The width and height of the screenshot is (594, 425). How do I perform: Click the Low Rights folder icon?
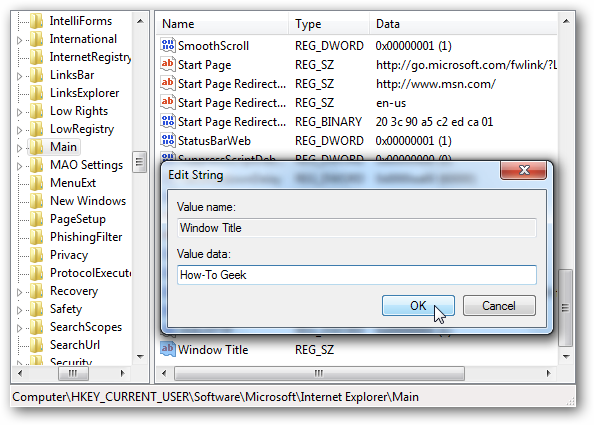coord(36,111)
